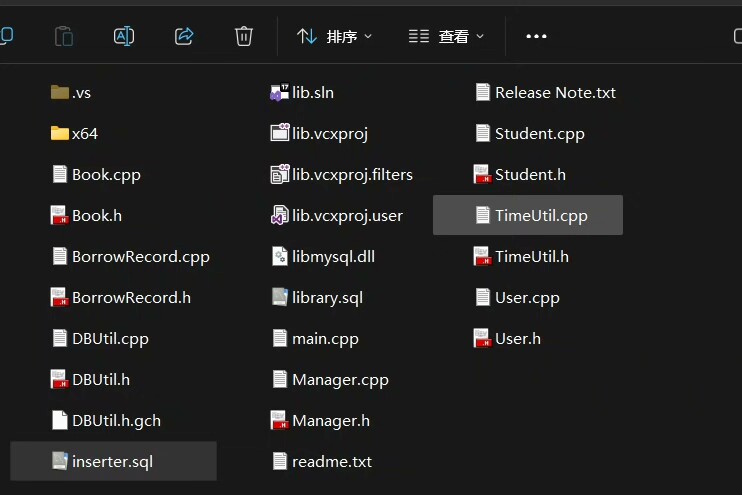Viewport: 742px width, 495px height.
Task: Click the file name text User.cpp
Action: (527, 299)
